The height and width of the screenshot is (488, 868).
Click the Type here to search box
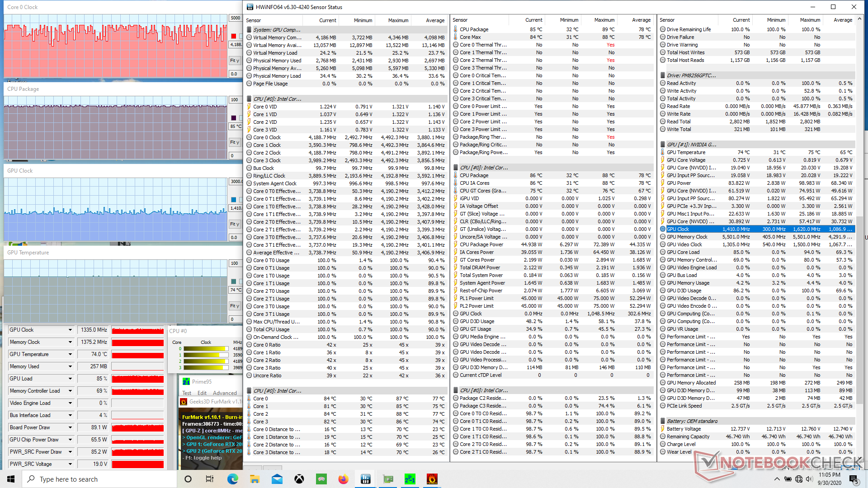point(99,479)
